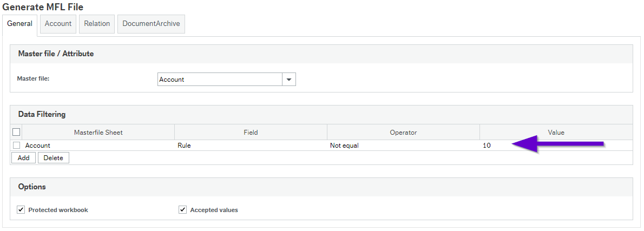Click the Add button

23,157
